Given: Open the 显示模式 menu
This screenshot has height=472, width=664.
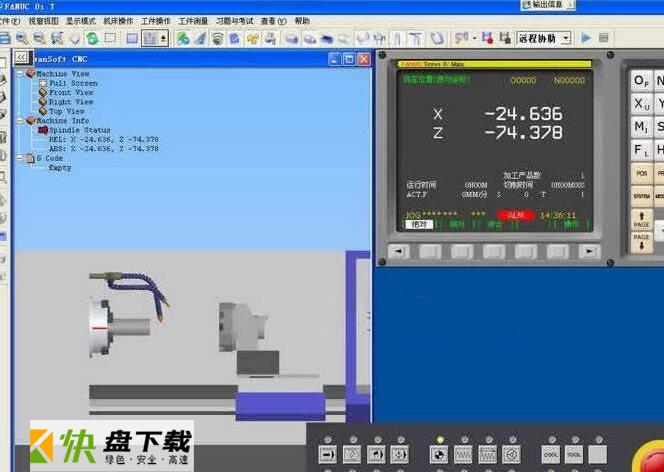Looking at the screenshot, I should (x=80, y=21).
